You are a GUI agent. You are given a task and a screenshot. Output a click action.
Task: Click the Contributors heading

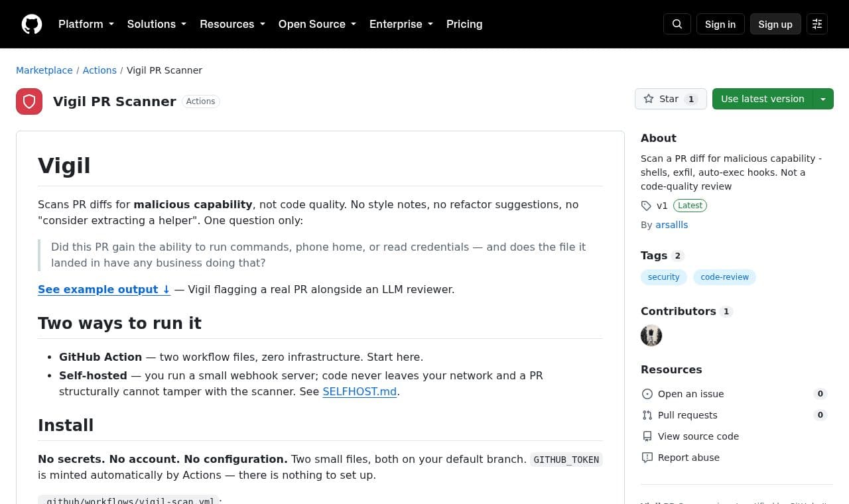coord(679,311)
